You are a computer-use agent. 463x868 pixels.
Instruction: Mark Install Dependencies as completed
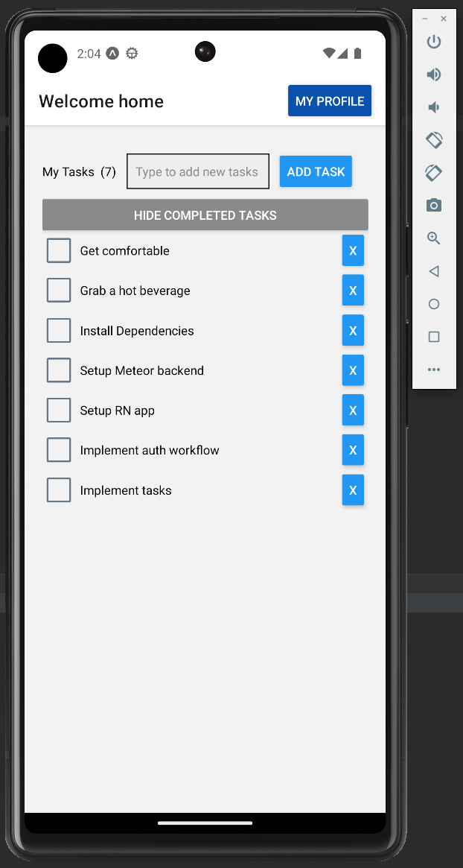tap(59, 331)
